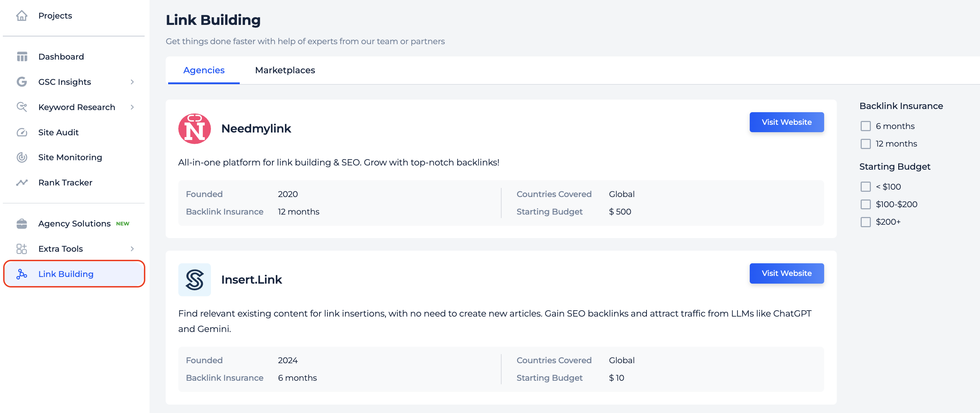Screen dimensions: 980x413
Task: Click the Needmylink agency name
Action: pyautogui.click(x=256, y=128)
